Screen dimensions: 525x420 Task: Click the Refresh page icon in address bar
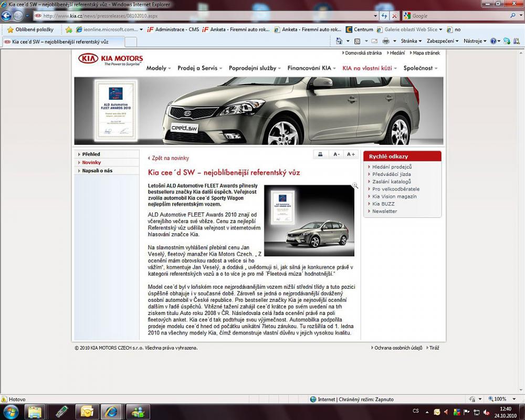[384, 16]
